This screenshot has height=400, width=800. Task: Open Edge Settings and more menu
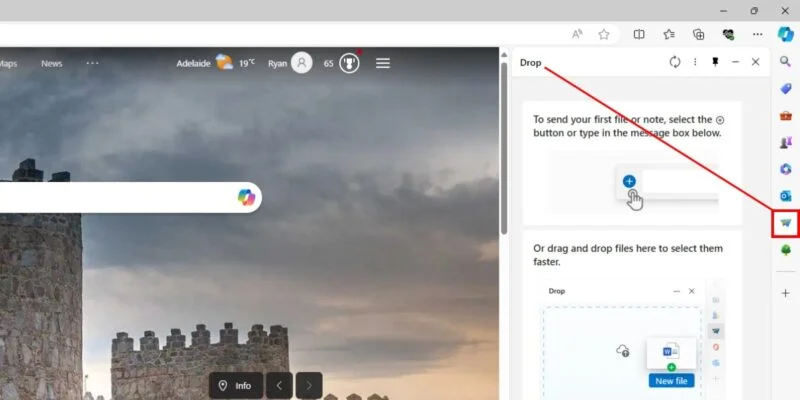[x=758, y=34]
